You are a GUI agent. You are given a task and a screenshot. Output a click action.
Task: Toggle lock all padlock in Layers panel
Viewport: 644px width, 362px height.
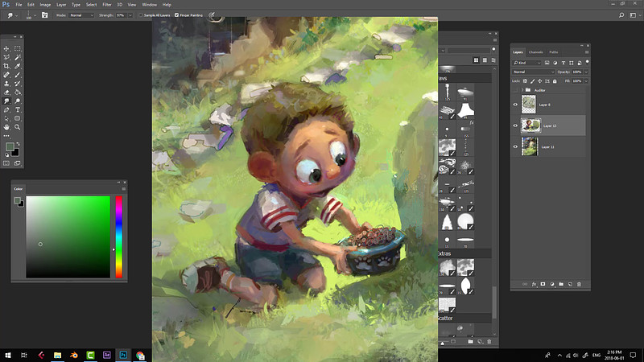point(555,81)
